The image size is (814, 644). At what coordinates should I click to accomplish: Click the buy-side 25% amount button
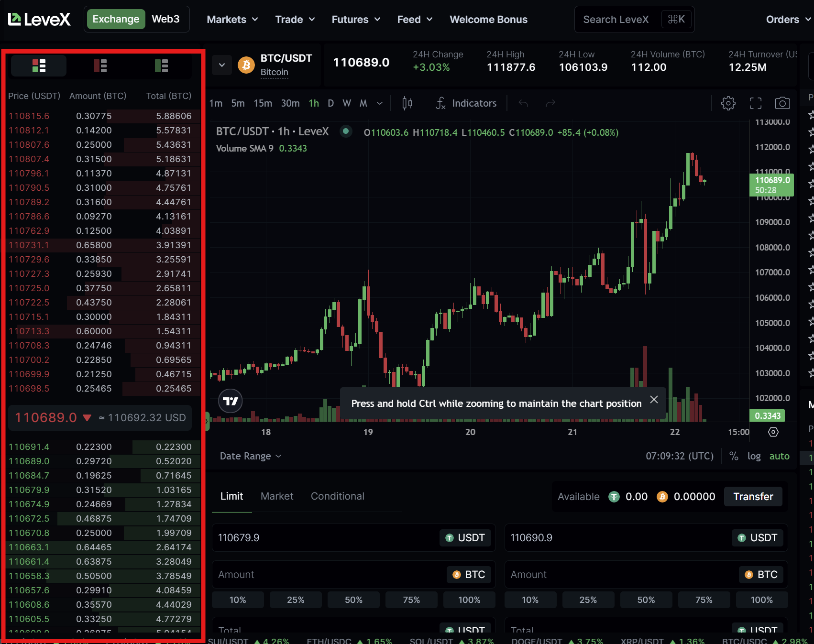point(296,600)
